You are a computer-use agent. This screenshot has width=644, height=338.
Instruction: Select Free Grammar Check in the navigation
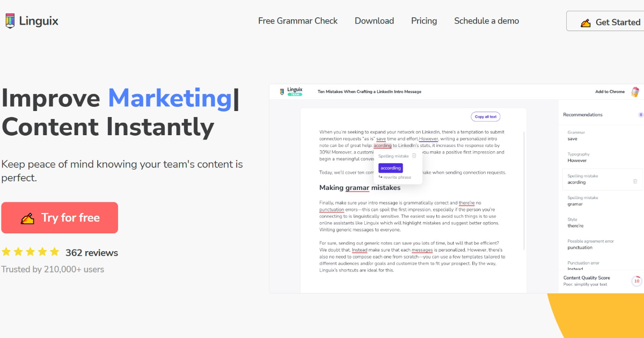pyautogui.click(x=298, y=21)
